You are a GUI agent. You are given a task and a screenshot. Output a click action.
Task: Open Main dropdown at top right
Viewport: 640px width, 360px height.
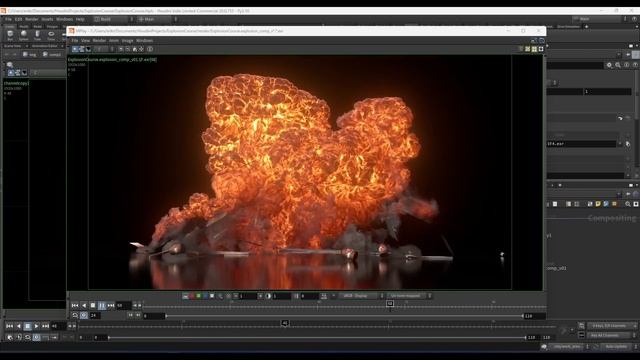click(599, 19)
